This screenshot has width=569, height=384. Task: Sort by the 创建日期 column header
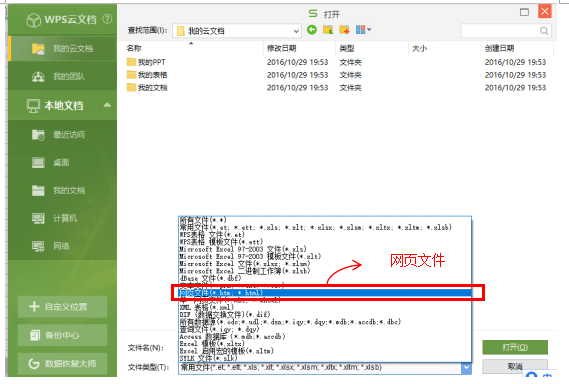(499, 48)
